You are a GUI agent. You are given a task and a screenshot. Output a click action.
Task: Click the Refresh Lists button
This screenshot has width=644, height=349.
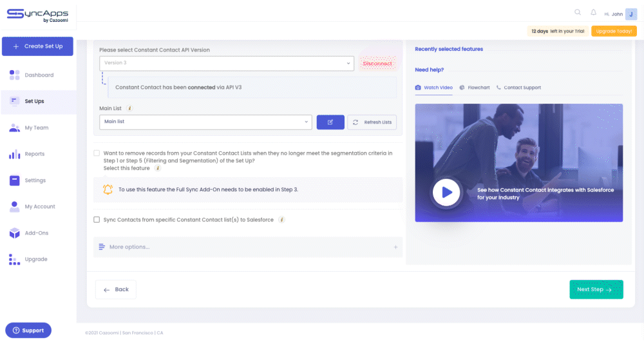pos(372,122)
